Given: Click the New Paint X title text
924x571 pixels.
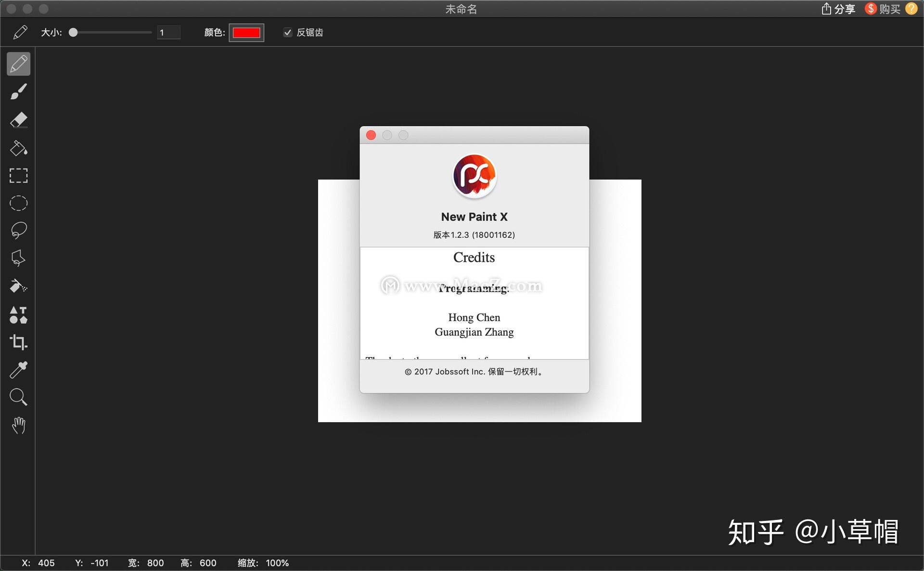Looking at the screenshot, I should pos(474,217).
